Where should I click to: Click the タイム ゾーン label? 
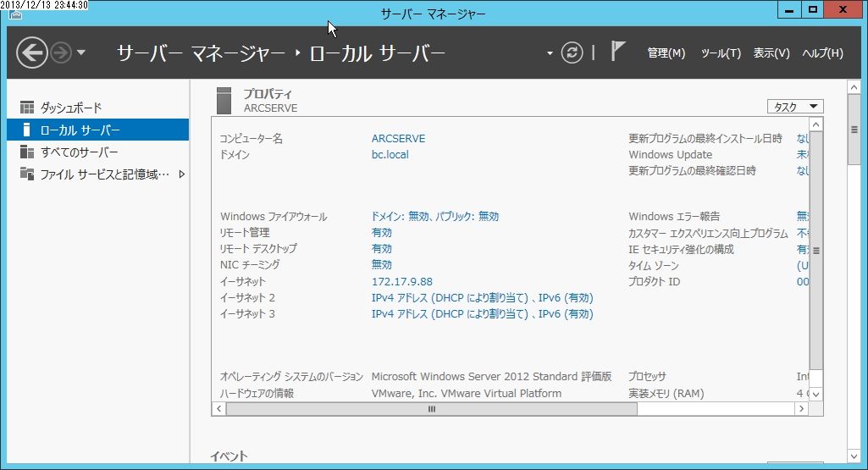tap(653, 265)
